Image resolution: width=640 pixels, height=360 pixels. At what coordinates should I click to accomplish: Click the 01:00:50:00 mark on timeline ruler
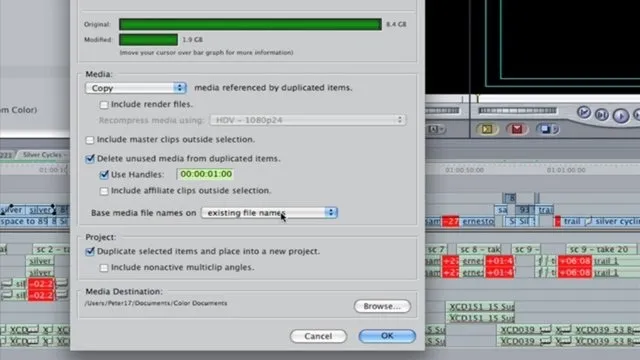pos(464,170)
